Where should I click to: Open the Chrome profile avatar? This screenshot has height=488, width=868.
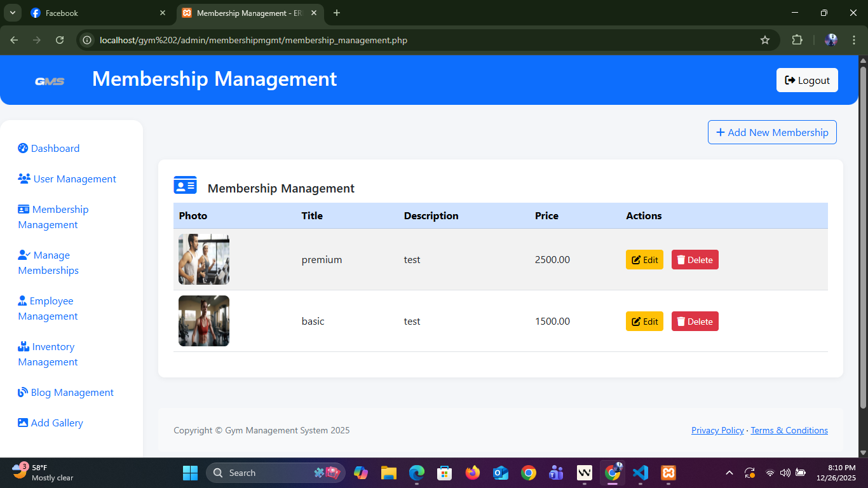point(831,40)
